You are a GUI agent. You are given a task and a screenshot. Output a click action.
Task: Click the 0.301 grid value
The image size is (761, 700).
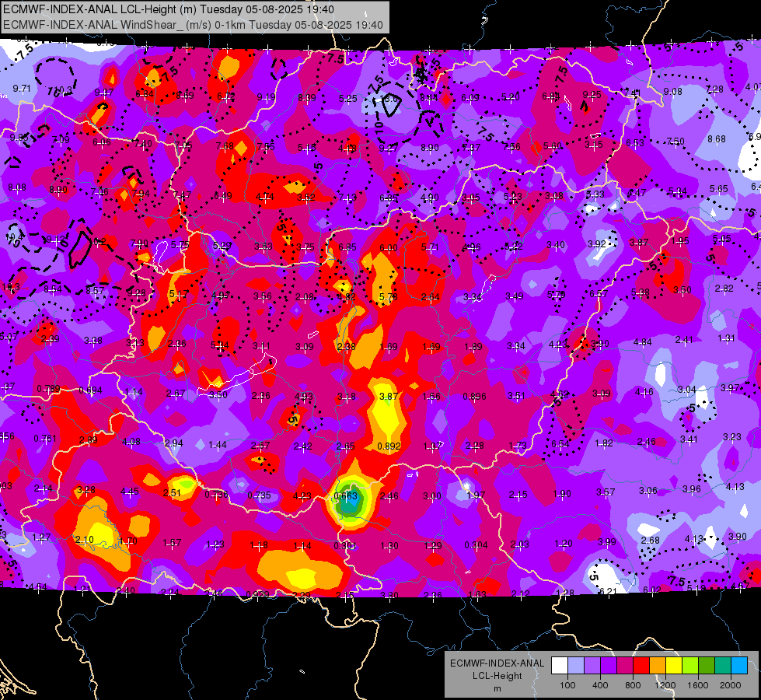tap(346, 545)
